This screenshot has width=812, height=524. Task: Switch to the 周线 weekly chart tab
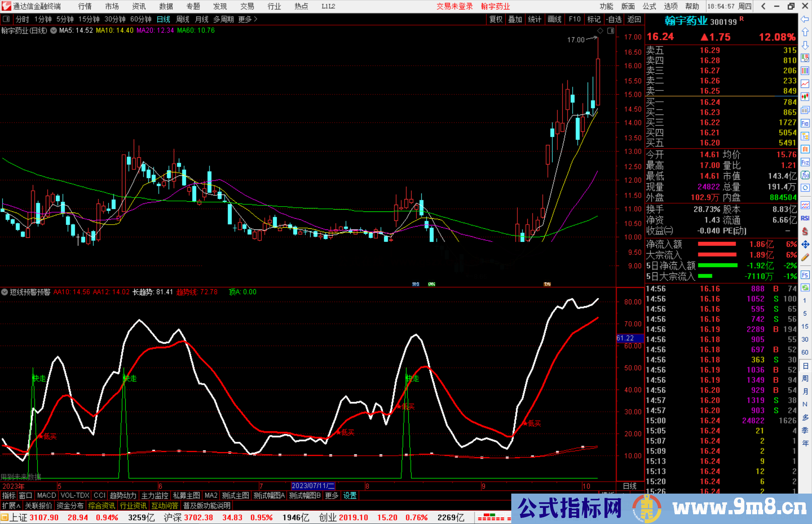click(183, 19)
